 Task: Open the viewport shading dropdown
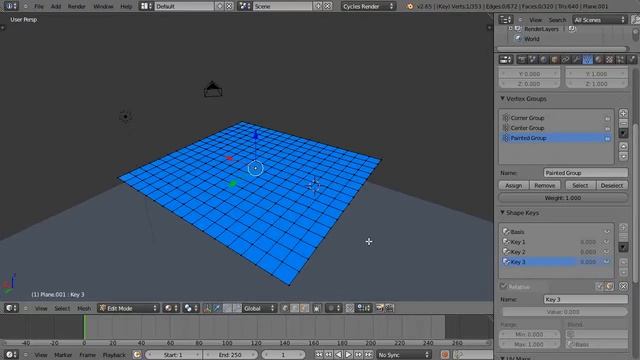(x=171, y=308)
